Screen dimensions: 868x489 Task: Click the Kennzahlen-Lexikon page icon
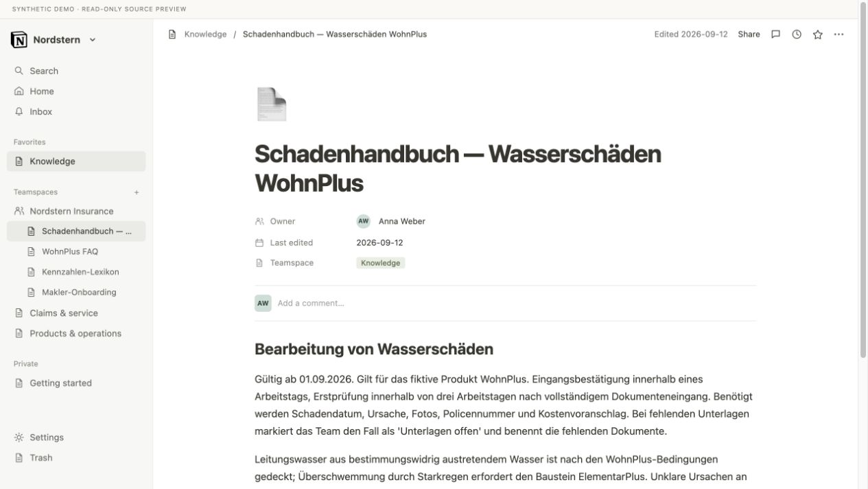[x=31, y=272]
